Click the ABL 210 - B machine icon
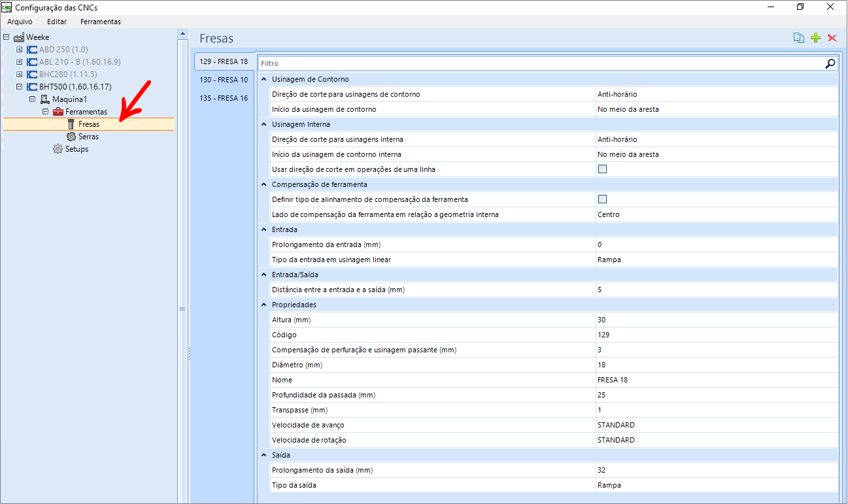Screen dimensions: 848x504 [32, 62]
